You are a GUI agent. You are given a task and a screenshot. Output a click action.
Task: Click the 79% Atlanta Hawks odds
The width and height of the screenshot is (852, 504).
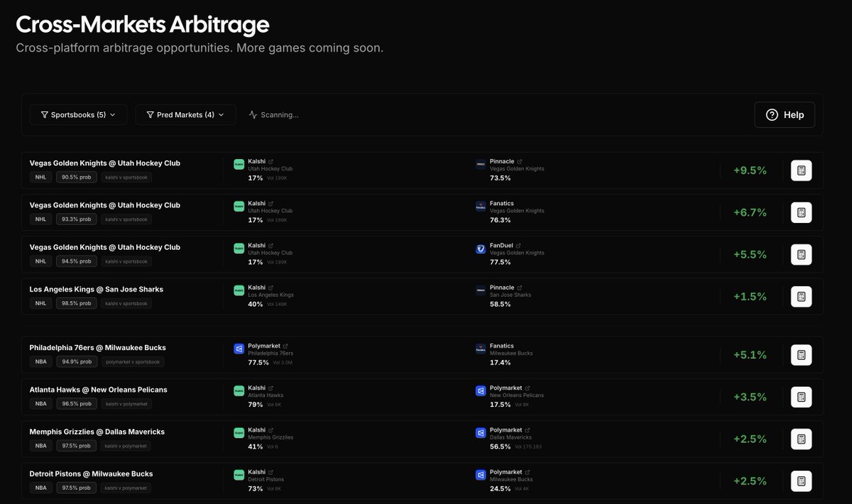(256, 405)
